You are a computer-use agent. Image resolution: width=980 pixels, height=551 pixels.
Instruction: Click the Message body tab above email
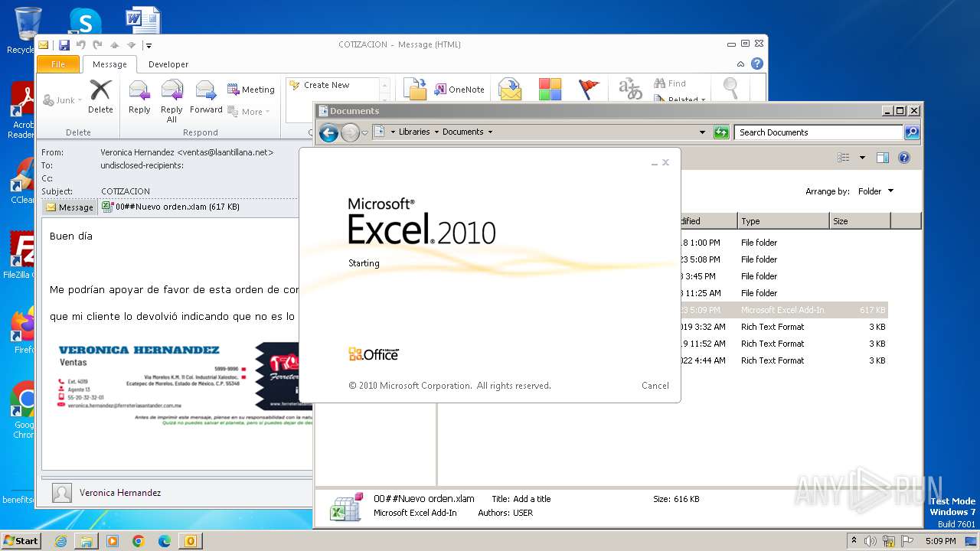(70, 207)
